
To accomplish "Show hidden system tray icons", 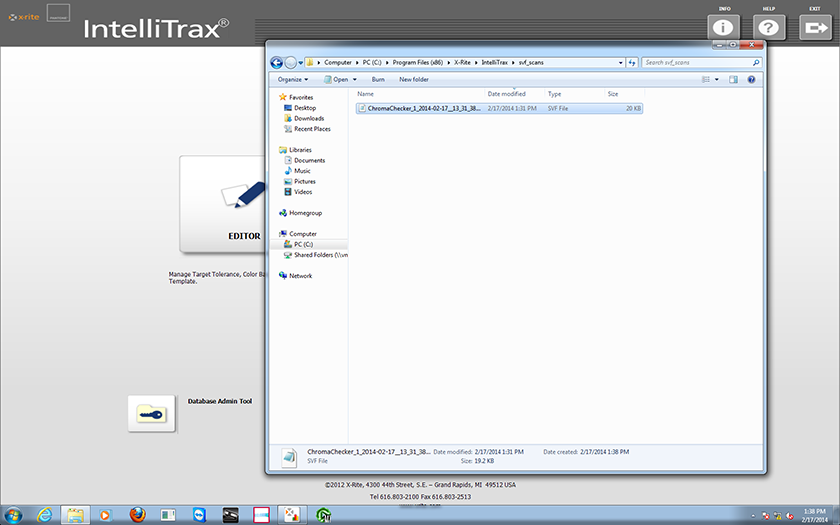I will tap(753, 516).
